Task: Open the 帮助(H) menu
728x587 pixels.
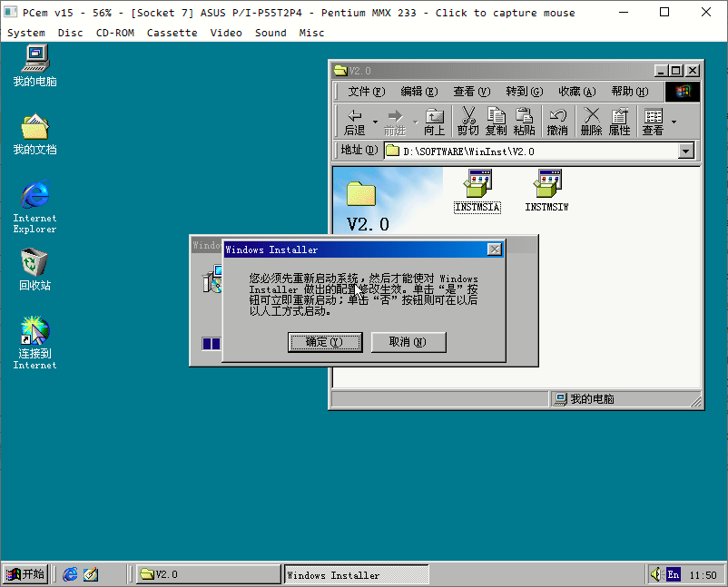Action: [630, 92]
